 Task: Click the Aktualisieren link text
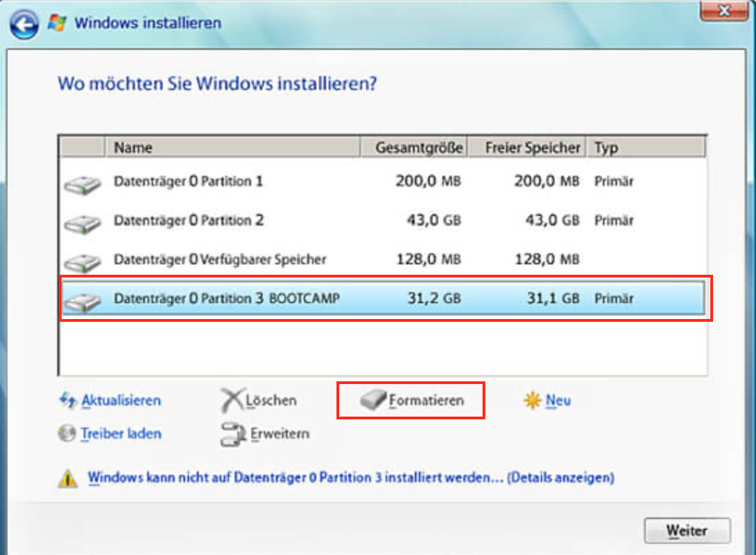pos(121,401)
